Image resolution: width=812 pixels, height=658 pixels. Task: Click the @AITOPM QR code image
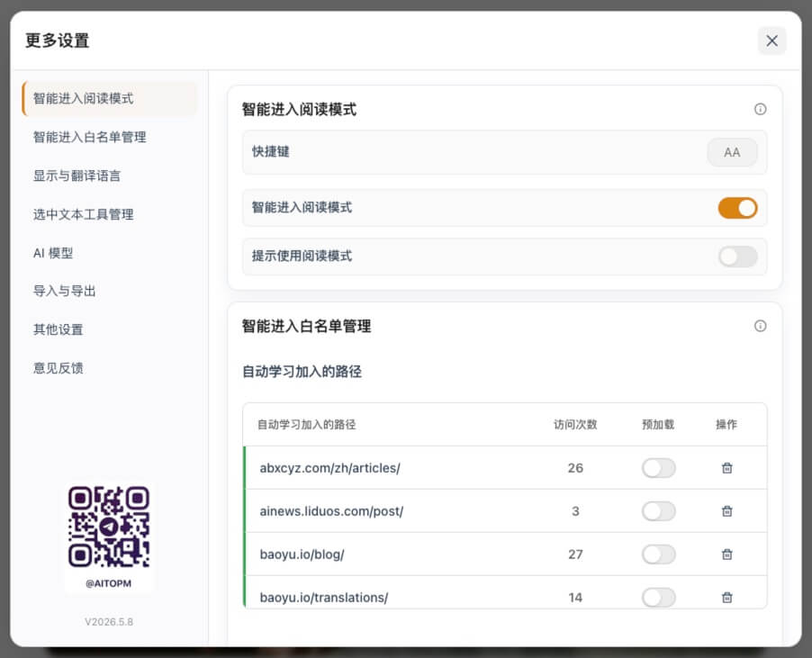[x=109, y=527]
